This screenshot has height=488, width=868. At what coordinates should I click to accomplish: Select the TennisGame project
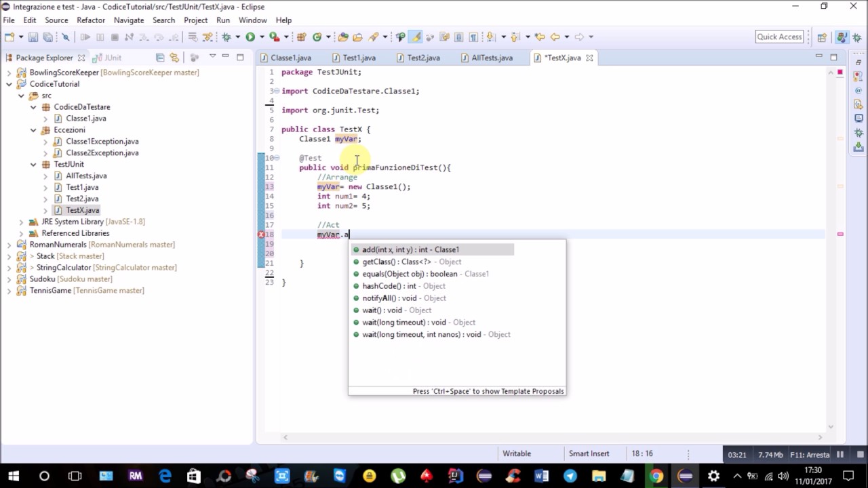tap(87, 291)
